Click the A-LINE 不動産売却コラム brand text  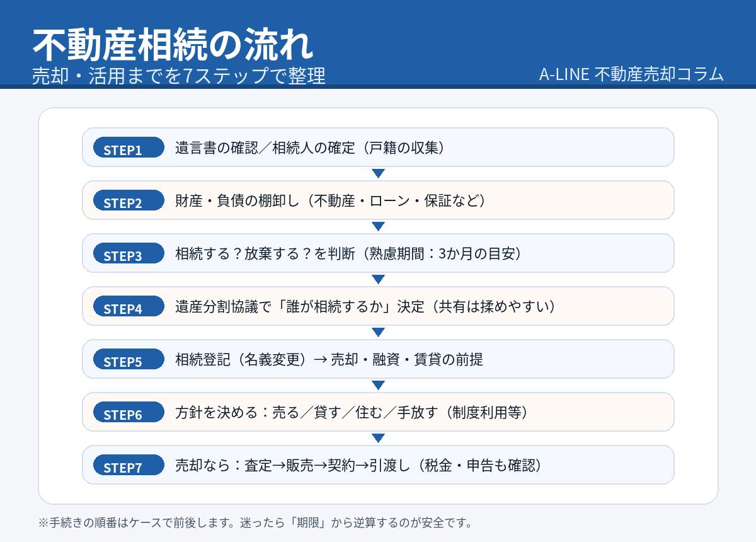(x=631, y=74)
